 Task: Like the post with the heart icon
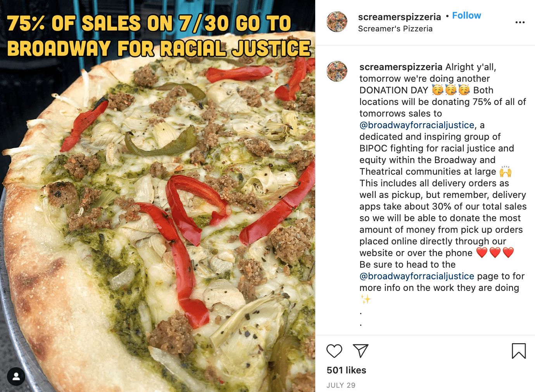(334, 351)
